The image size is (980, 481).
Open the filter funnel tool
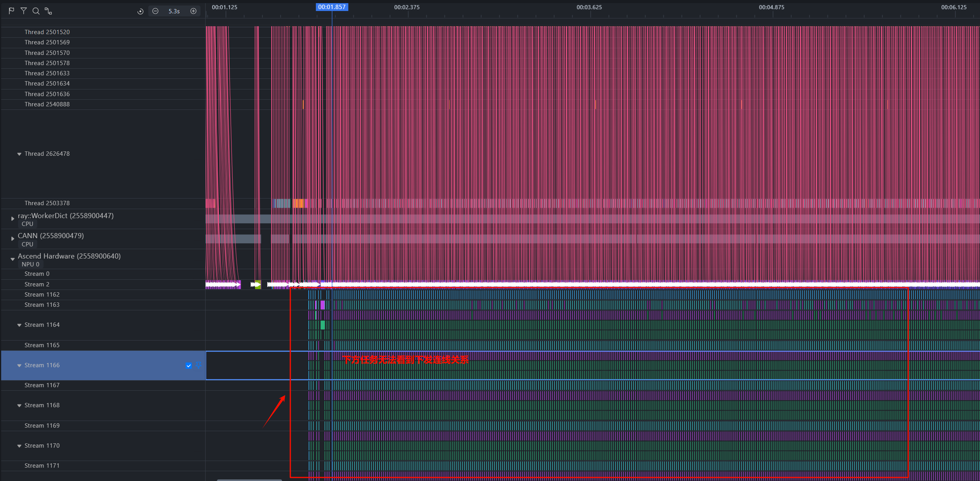click(24, 11)
